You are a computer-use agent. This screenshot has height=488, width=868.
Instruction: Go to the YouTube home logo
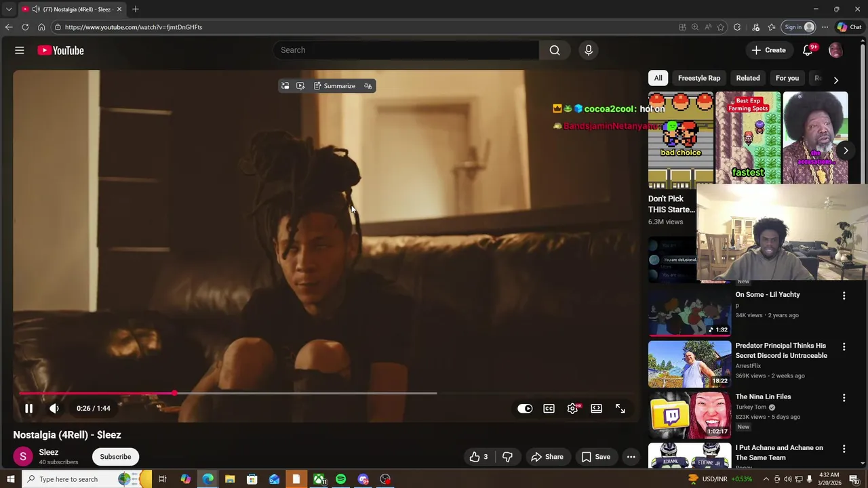click(x=60, y=50)
